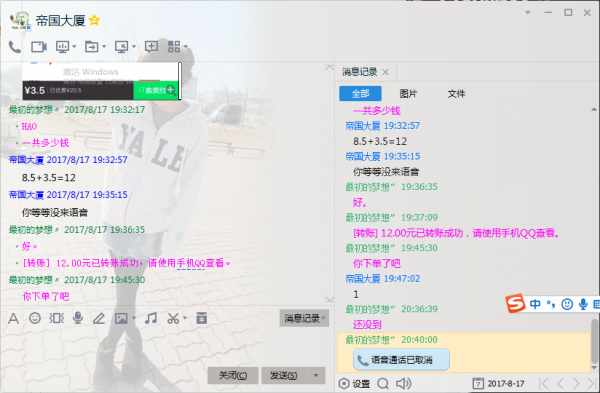Switch to the 文件 tab
This screenshot has width=600, height=393.
(456, 94)
